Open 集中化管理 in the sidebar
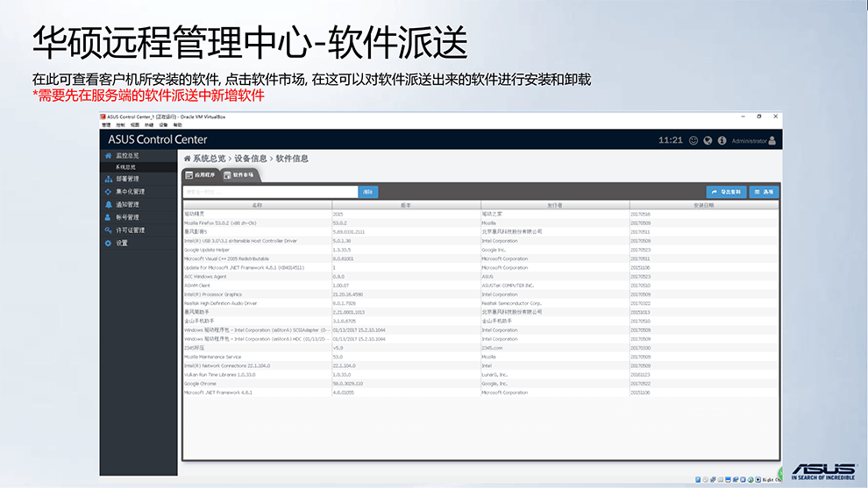This screenshot has width=868, height=488. 130,192
